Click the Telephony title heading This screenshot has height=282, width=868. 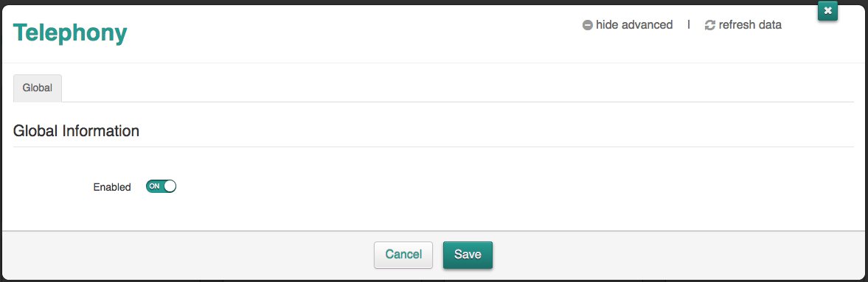[x=70, y=33]
